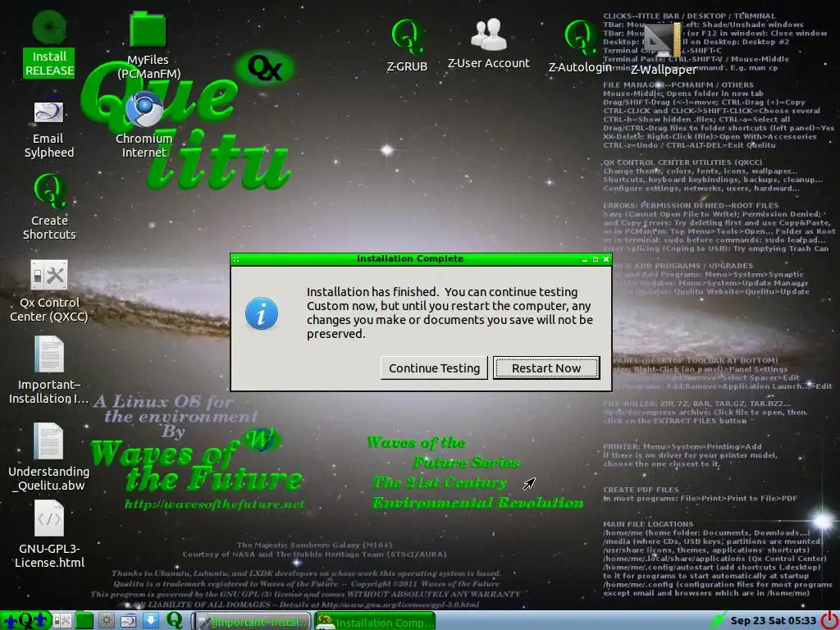Click the date and time clock in the panel
The image size is (840, 630).
(x=773, y=620)
